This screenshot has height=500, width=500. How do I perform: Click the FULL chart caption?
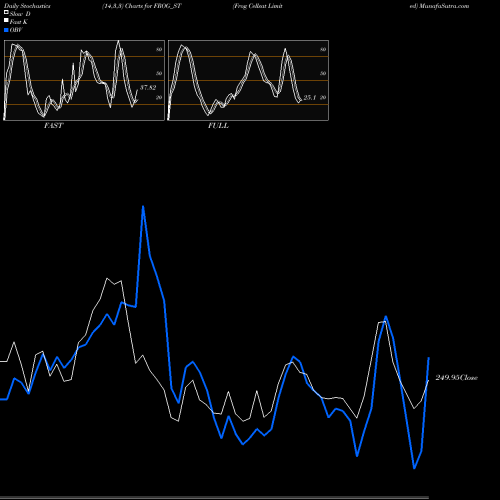click(218, 126)
